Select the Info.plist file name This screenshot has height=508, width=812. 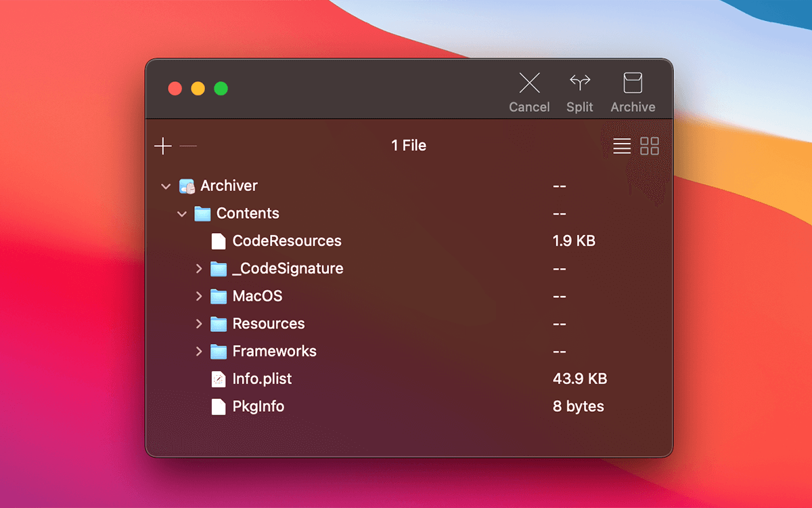[x=262, y=379]
